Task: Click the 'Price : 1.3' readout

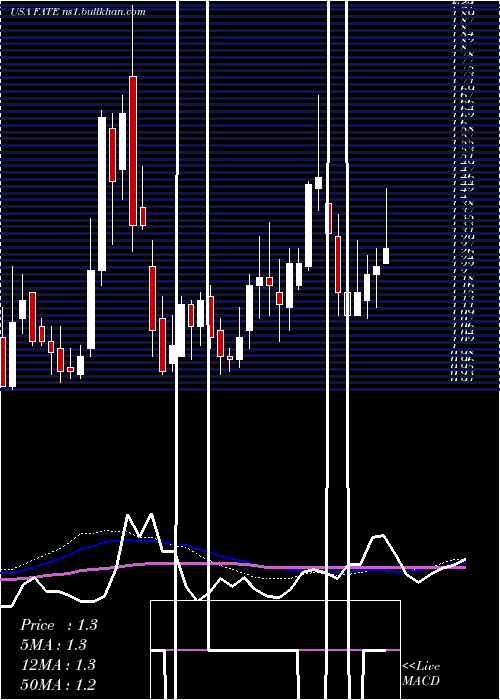Action: tap(58, 625)
